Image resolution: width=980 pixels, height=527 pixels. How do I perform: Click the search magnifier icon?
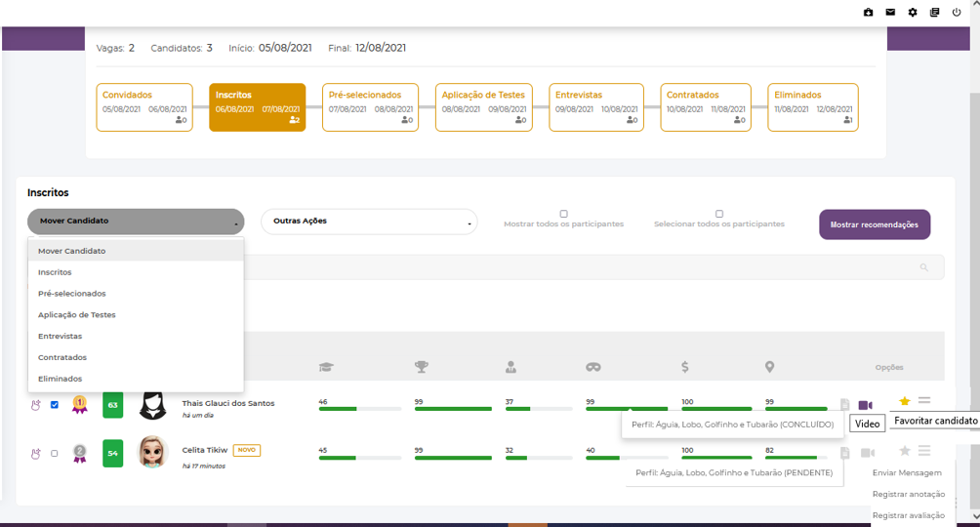pos(923,267)
